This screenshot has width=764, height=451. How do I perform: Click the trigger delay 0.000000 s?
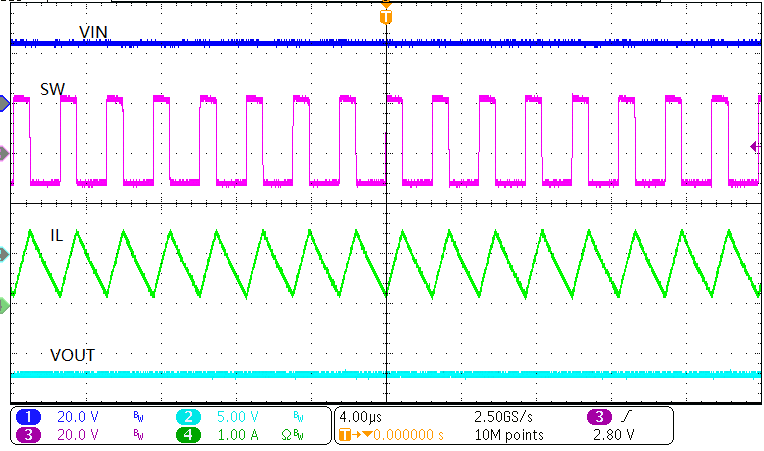(409, 434)
